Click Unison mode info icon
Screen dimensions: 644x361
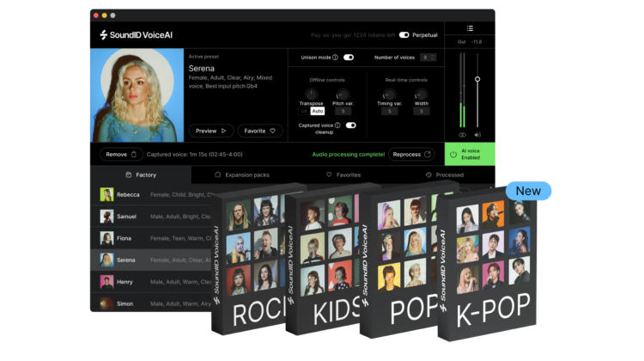pos(335,58)
